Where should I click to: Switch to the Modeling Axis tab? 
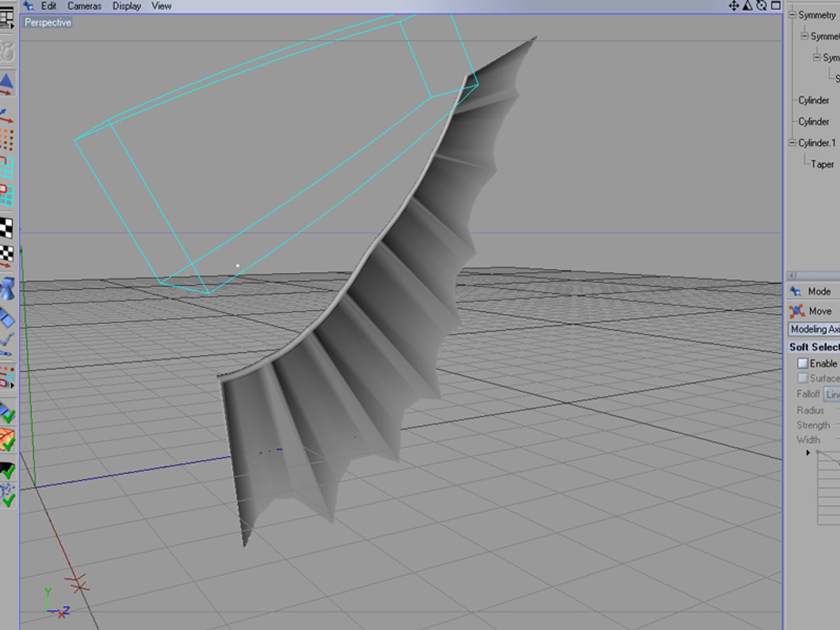point(814,329)
